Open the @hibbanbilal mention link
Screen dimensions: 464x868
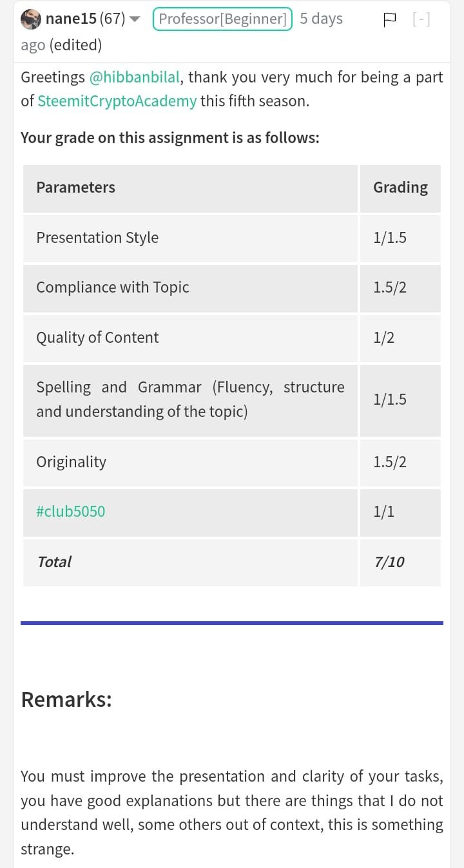pos(134,77)
